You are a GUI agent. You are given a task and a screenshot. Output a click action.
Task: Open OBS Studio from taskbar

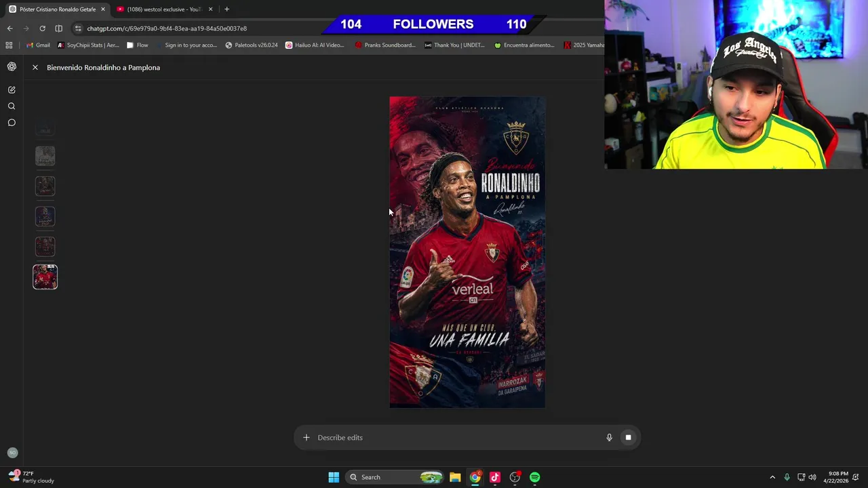(x=515, y=477)
